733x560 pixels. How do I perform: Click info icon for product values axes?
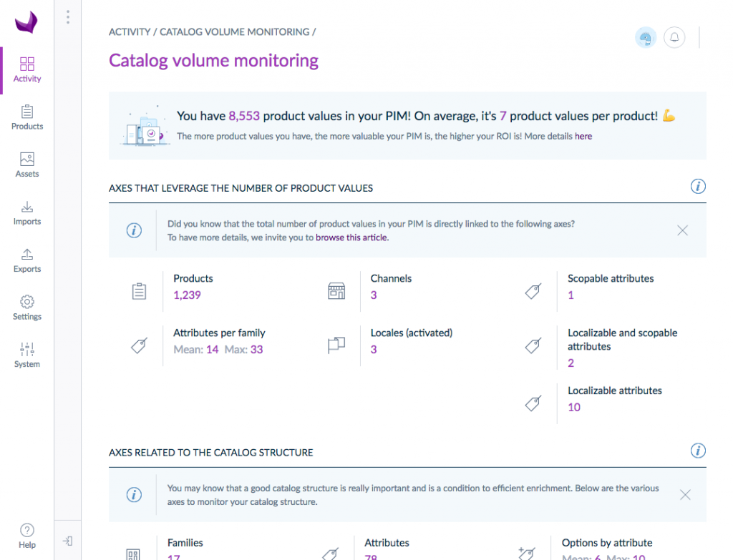point(698,187)
